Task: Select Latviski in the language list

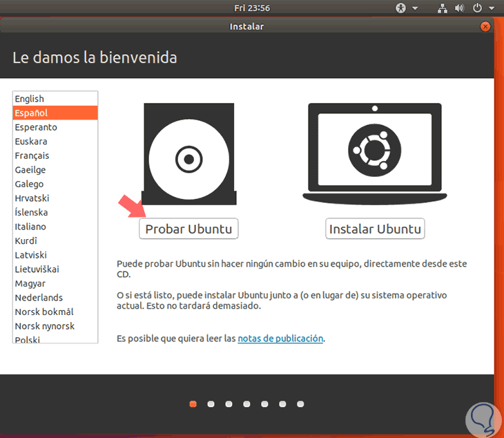Action: click(55, 255)
